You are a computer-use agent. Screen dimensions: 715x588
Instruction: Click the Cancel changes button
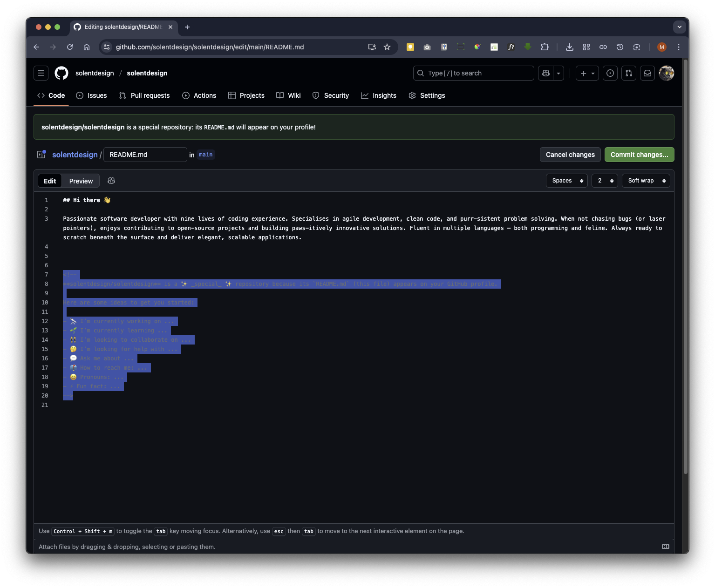(x=570, y=155)
